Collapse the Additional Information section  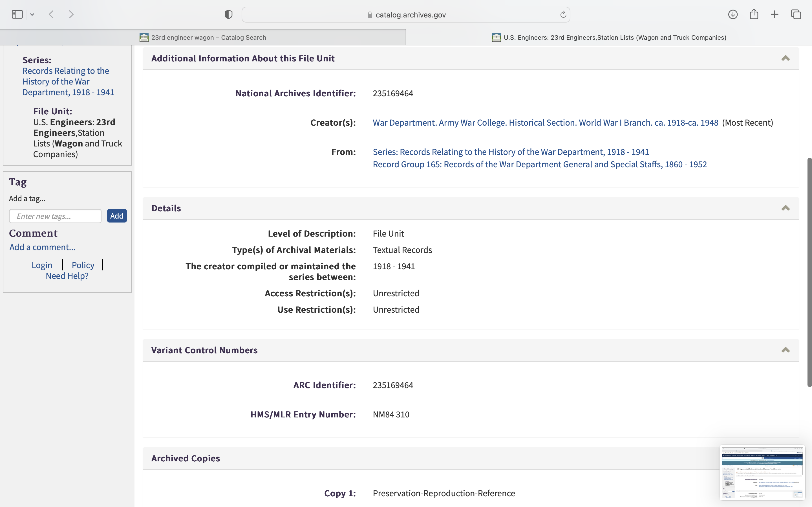(x=785, y=58)
